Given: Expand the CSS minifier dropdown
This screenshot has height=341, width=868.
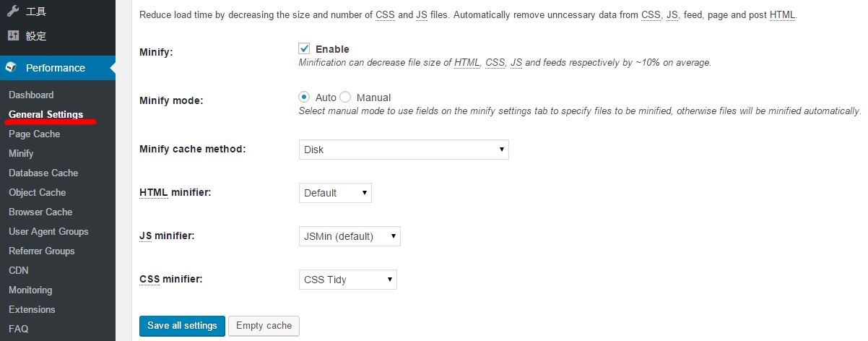Looking at the screenshot, I should (348, 280).
